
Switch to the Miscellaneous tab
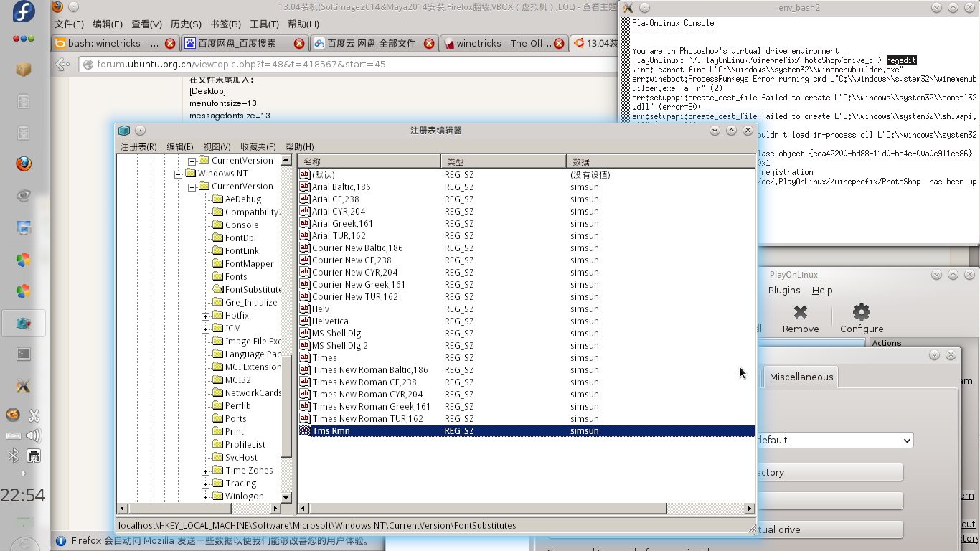(801, 377)
